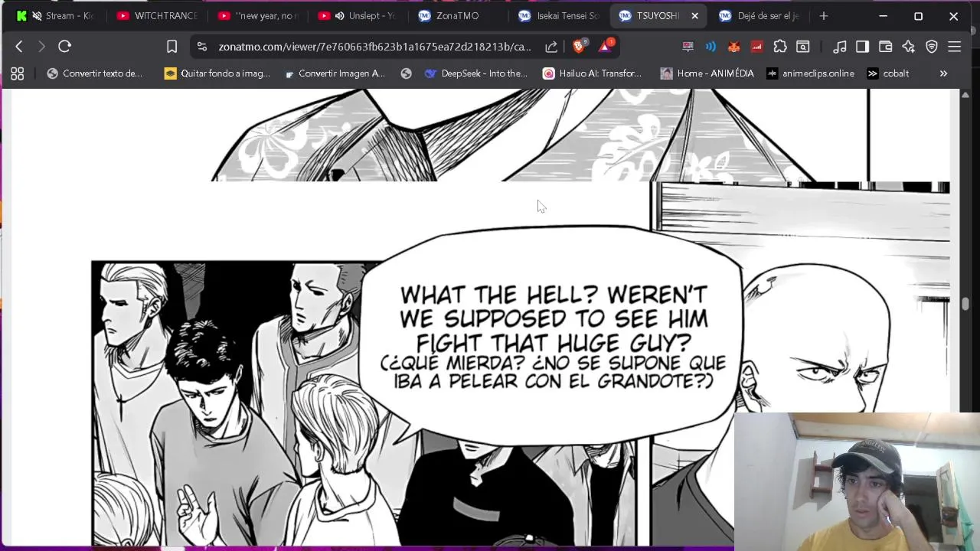Screen dimensions: 980x551
Task: Open Hailuo AI bookmark
Action: coord(592,73)
